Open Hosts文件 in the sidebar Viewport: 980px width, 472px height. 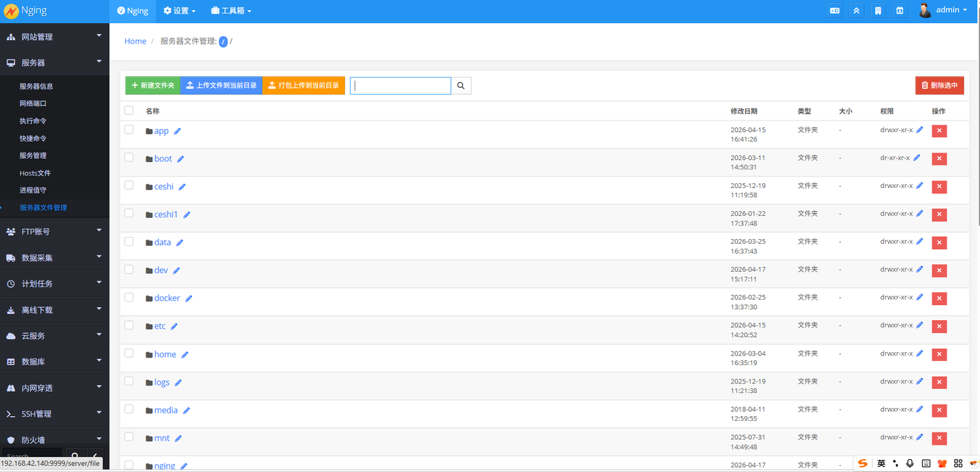point(35,173)
